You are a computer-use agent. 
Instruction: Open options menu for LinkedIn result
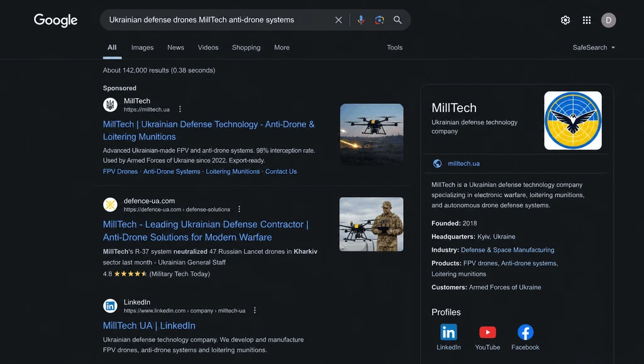tap(255, 310)
